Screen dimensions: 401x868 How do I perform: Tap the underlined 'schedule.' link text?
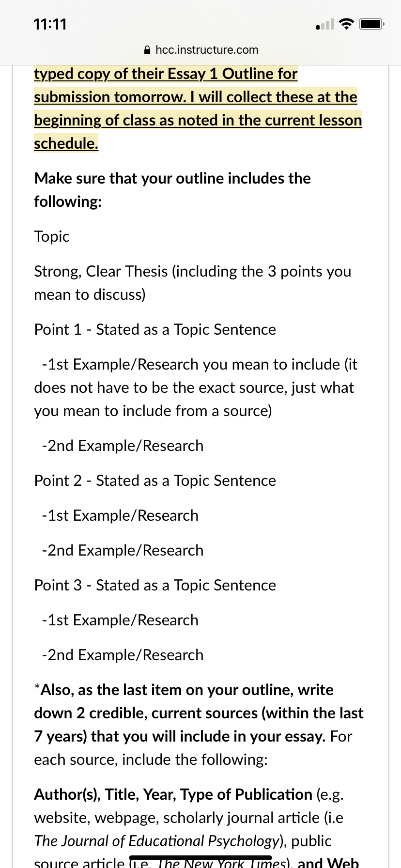coord(66,143)
